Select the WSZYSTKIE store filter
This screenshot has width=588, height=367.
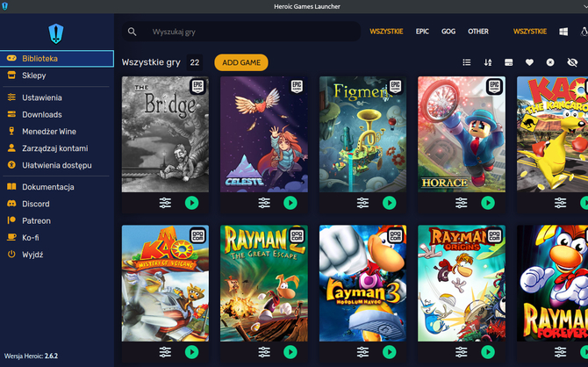386,32
